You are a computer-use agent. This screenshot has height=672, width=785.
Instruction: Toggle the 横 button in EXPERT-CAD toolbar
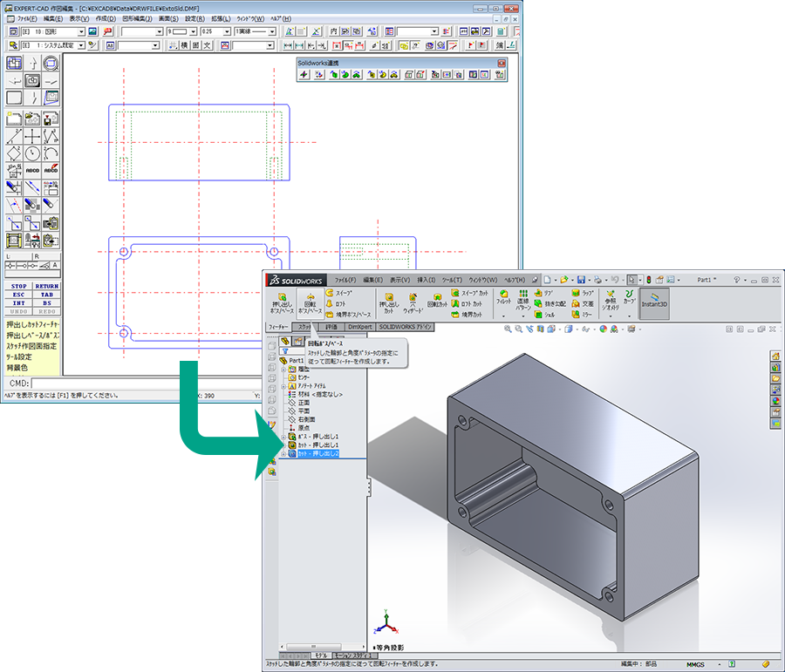click(x=184, y=45)
